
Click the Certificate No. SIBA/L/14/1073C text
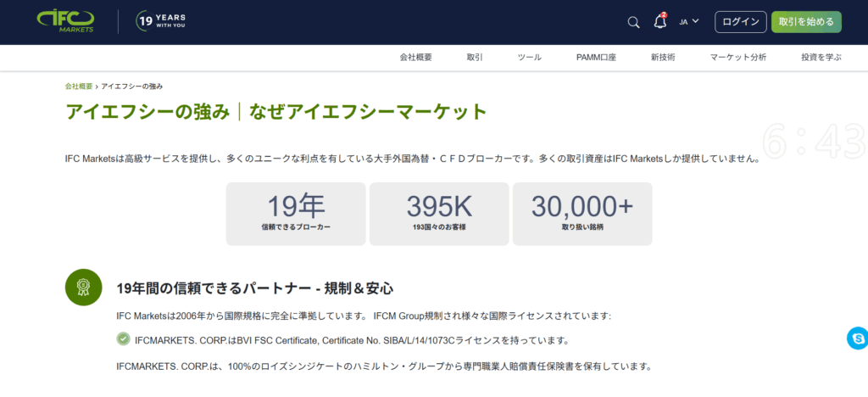point(387,339)
